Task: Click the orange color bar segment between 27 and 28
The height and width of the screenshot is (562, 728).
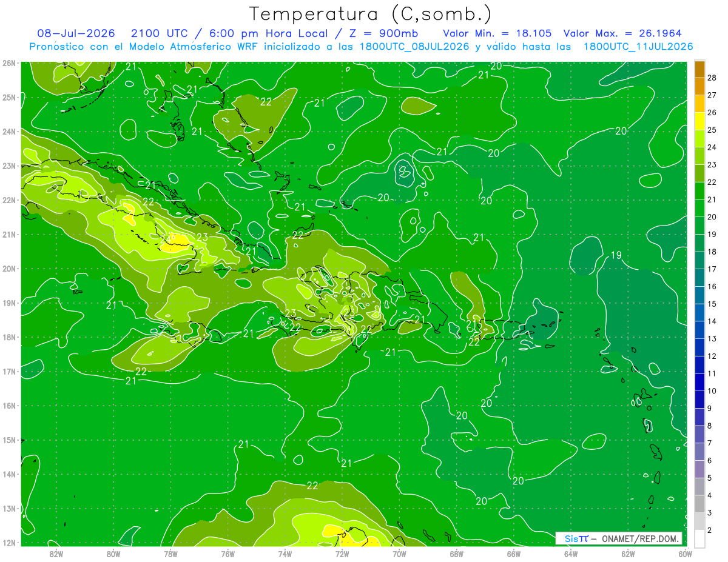Action: (x=699, y=86)
